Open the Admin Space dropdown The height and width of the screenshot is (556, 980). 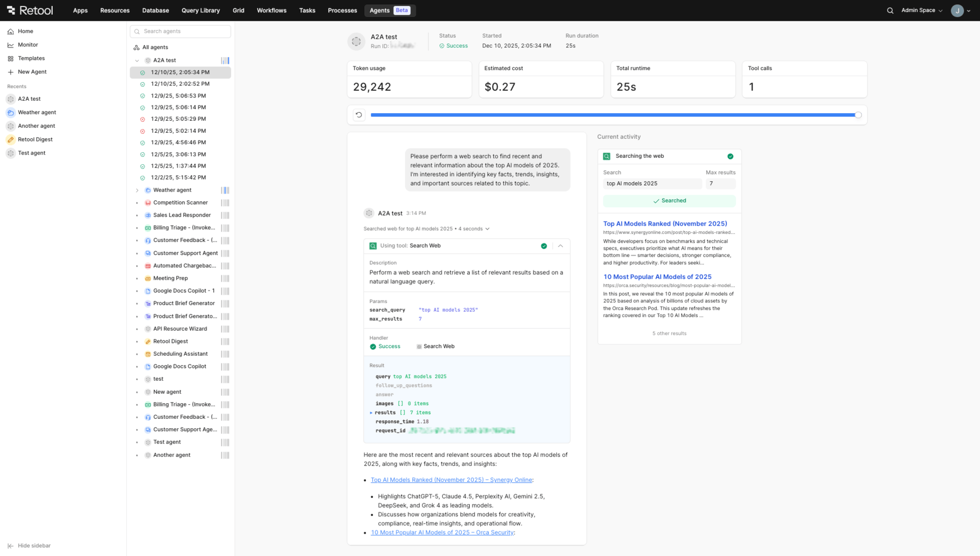click(921, 10)
